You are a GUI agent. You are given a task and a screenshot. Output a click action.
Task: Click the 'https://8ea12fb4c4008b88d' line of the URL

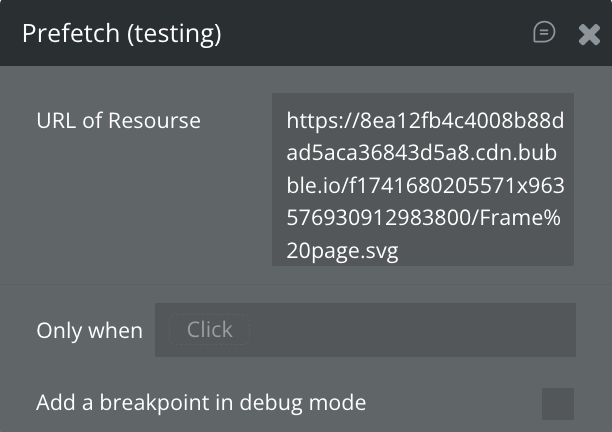pos(425,121)
